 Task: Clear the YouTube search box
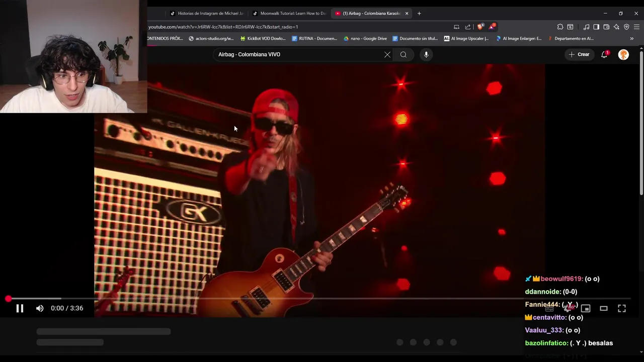coord(387,54)
